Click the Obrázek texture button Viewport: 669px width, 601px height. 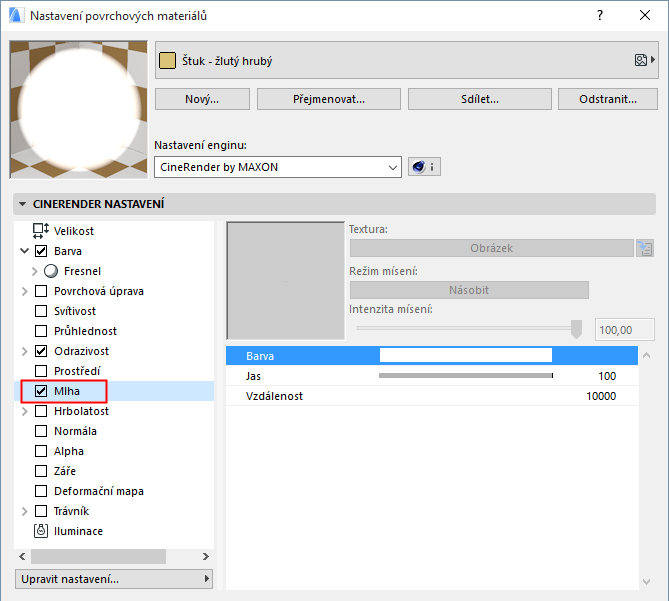pos(492,248)
